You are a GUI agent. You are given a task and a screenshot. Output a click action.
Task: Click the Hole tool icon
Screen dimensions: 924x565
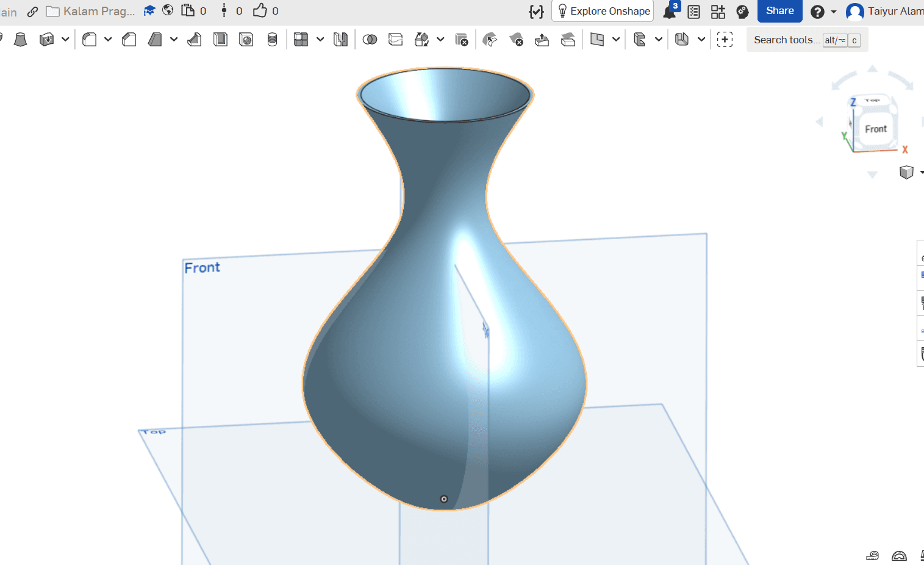coord(246,40)
